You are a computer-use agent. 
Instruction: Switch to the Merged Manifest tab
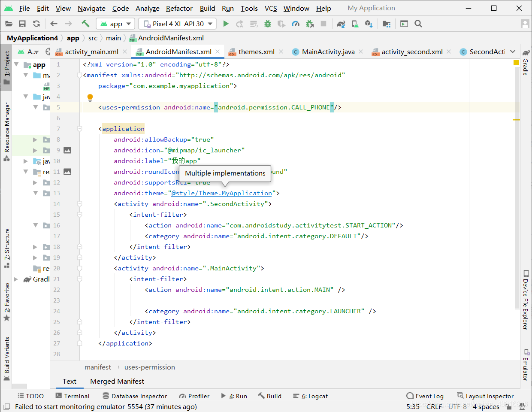(117, 382)
